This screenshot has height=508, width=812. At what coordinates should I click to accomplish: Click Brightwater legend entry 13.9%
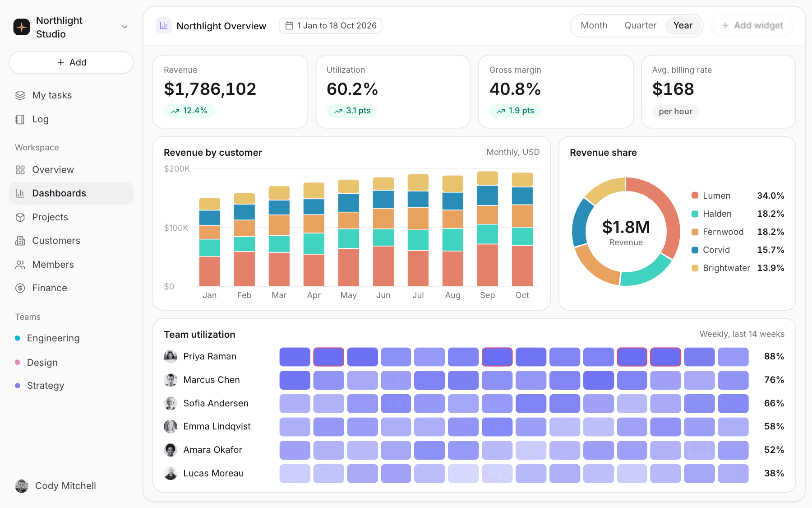click(x=738, y=268)
